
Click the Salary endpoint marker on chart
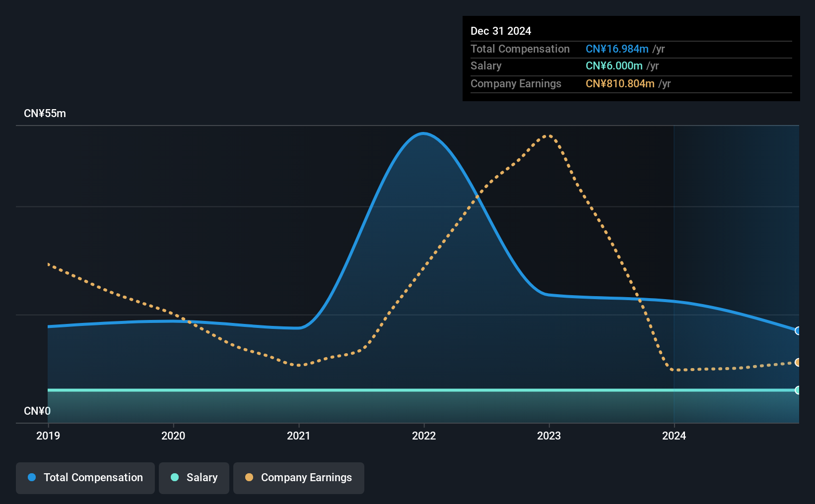(x=798, y=390)
